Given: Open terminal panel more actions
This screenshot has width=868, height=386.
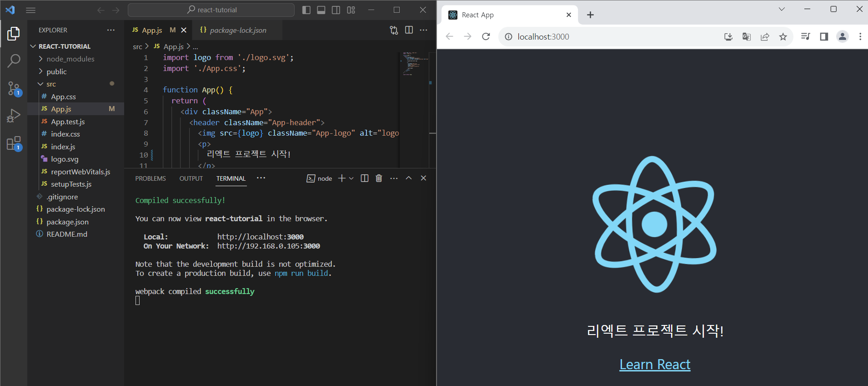Looking at the screenshot, I should coord(394,178).
